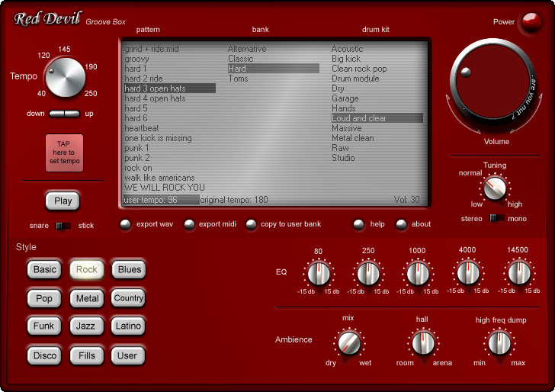Click the copy to user bank button
This screenshot has height=392, width=555.
(251, 224)
